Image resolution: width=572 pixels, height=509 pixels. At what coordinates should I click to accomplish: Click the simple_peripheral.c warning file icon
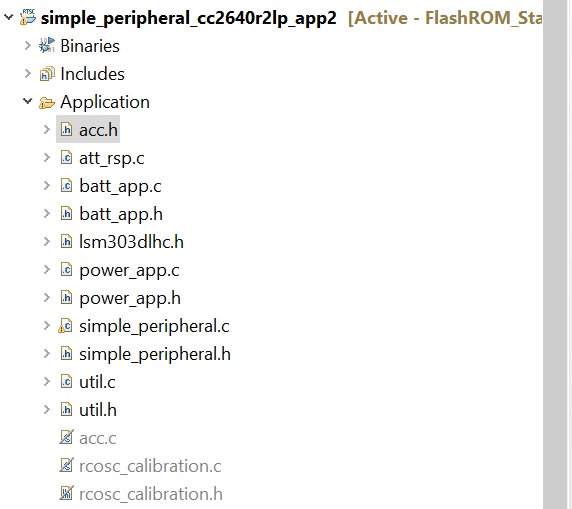pos(66,326)
